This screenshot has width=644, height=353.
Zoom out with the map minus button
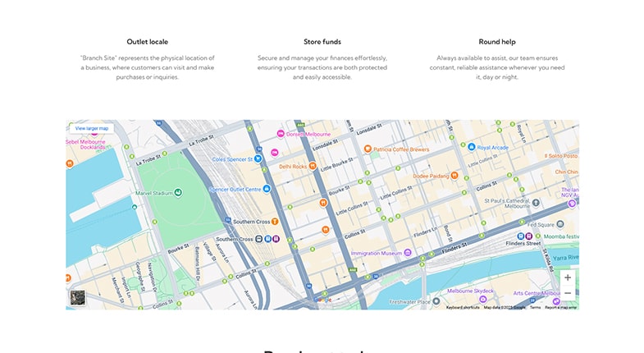[x=567, y=293]
